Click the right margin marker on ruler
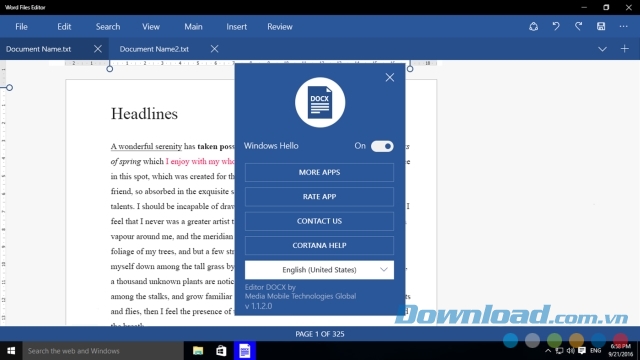Screen dimensions: 640x360 click(x=410, y=68)
